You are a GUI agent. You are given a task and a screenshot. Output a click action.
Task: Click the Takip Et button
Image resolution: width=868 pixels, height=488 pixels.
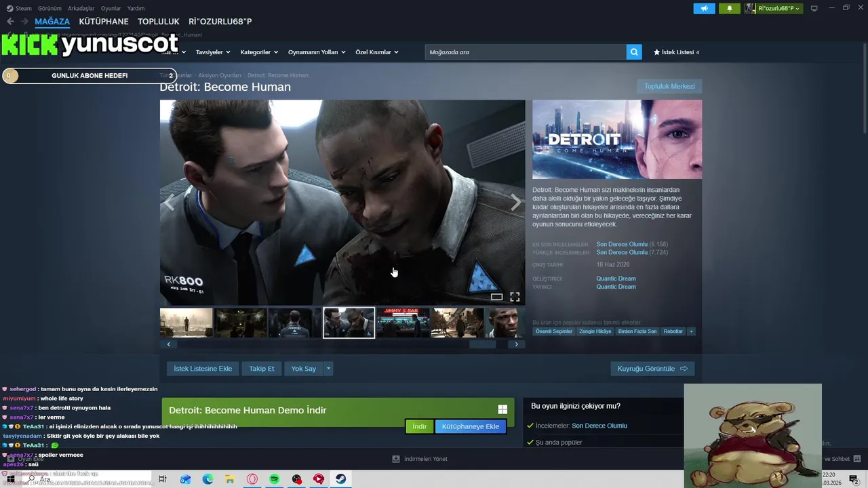pyautogui.click(x=262, y=369)
